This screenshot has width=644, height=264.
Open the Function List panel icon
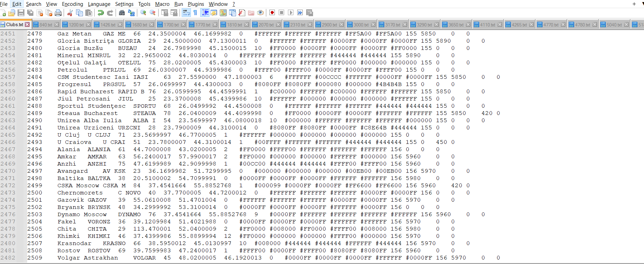(242, 13)
